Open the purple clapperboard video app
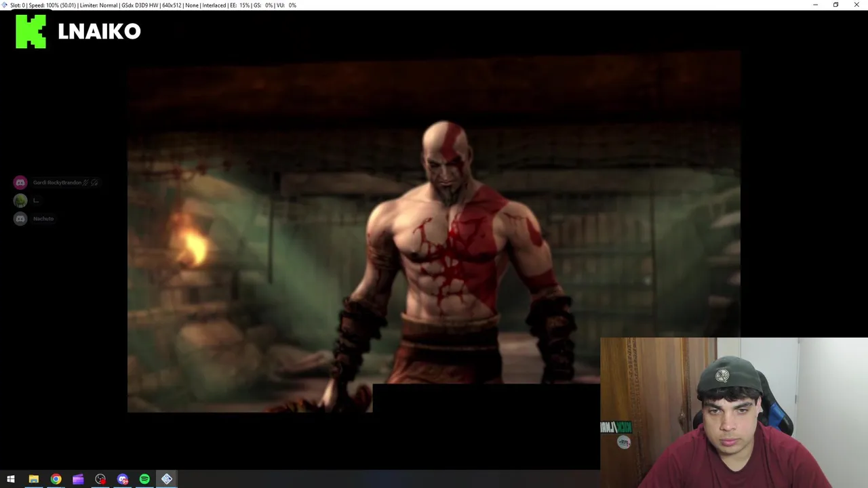This screenshot has width=868, height=488. pyautogui.click(x=78, y=479)
